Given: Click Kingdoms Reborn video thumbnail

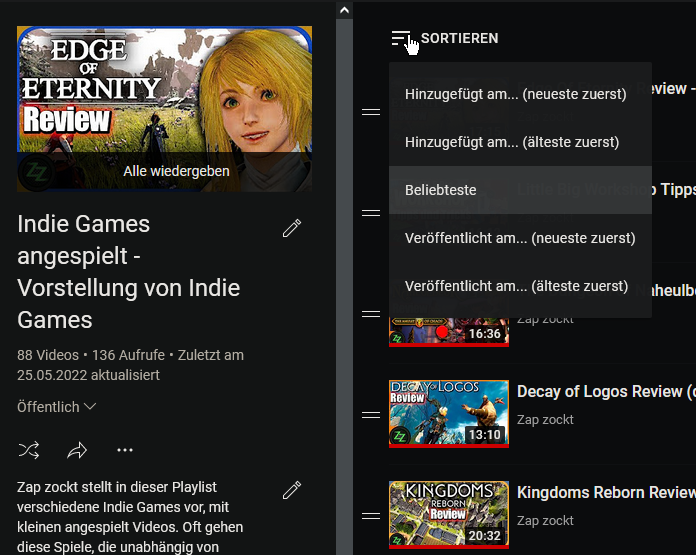Looking at the screenshot, I should (x=449, y=514).
